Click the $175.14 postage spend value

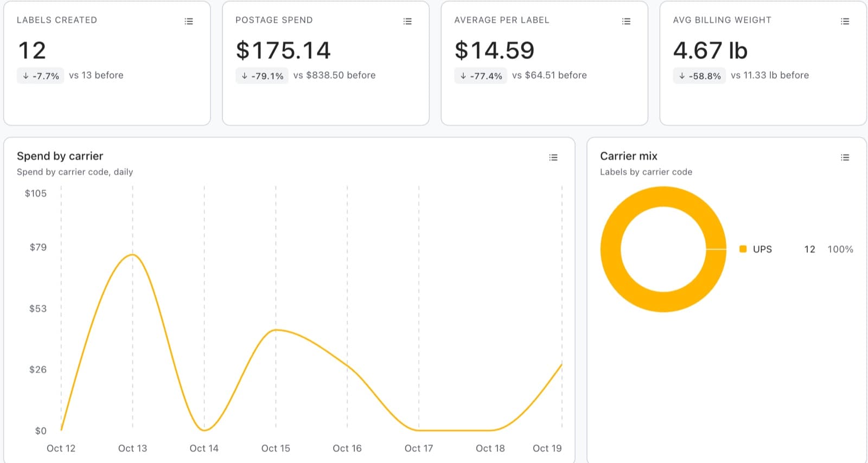[x=283, y=50]
